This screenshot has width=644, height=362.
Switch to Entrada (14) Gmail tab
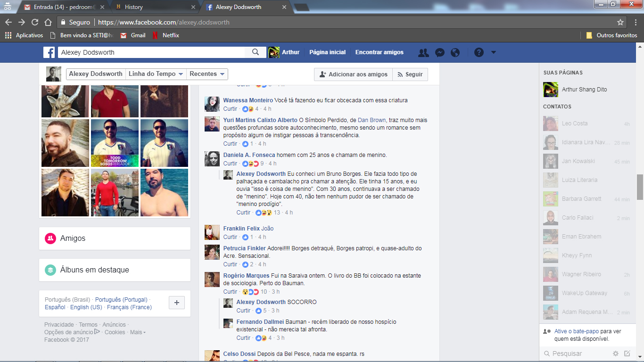pyautogui.click(x=63, y=7)
